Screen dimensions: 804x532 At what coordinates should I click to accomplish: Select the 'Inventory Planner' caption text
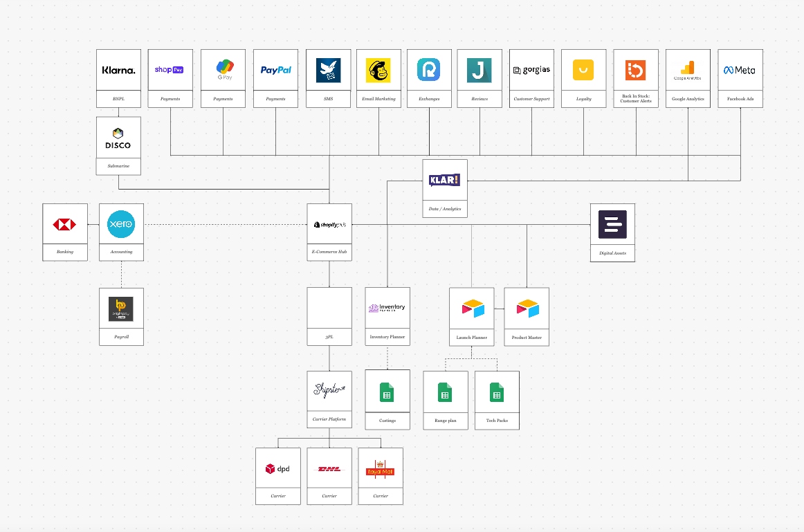pyautogui.click(x=387, y=337)
